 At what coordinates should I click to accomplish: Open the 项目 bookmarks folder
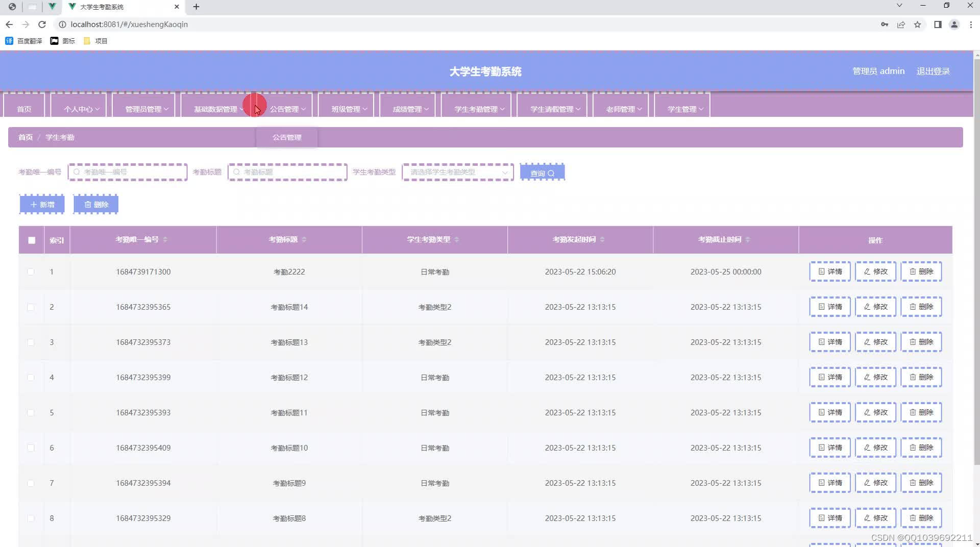[95, 41]
